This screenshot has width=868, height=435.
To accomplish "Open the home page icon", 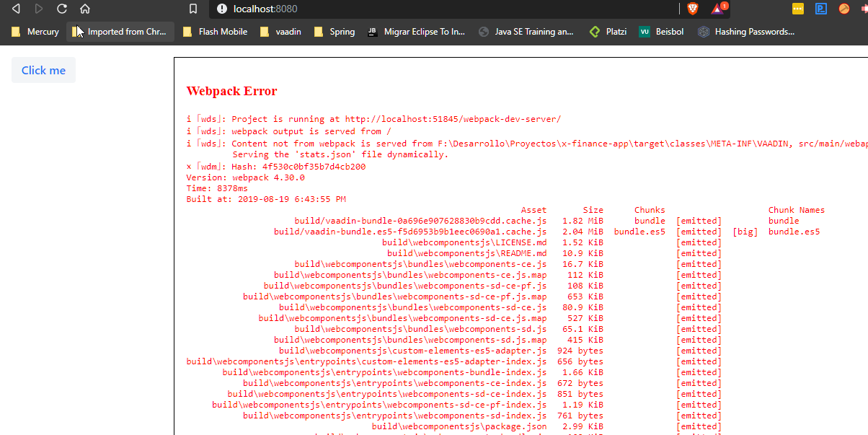I will coord(85,9).
